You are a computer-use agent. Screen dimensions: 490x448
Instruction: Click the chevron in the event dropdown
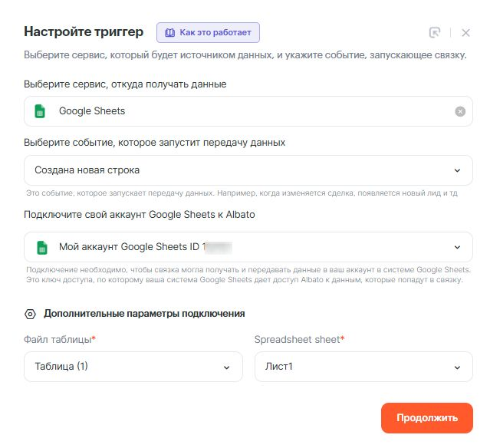(x=457, y=170)
